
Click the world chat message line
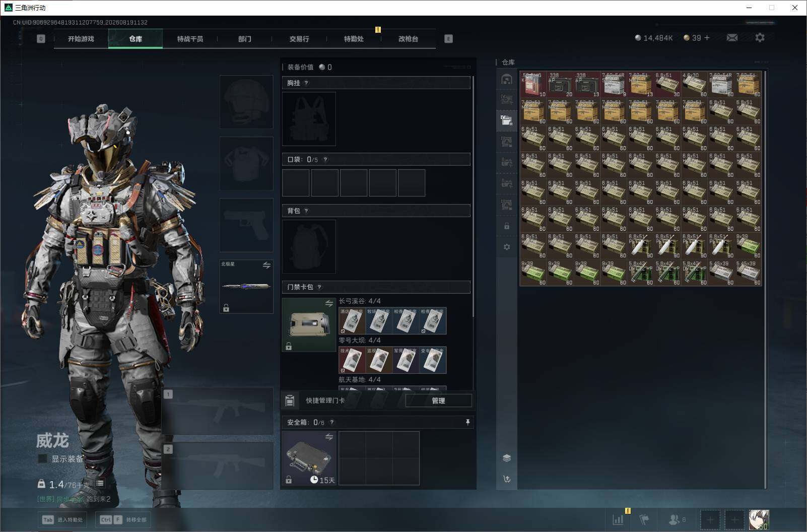coord(74,499)
